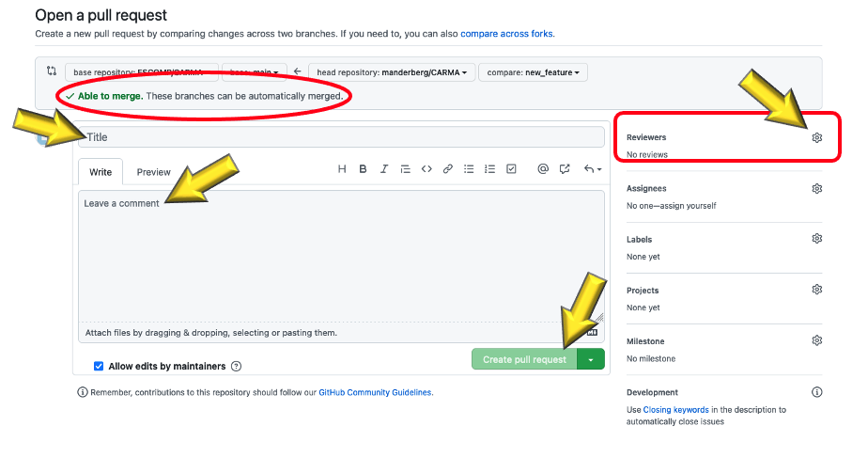Viewport: 868px width, 457px height.
Task: Toggle the Allow edits by maintainers checkbox
Action: (99, 366)
